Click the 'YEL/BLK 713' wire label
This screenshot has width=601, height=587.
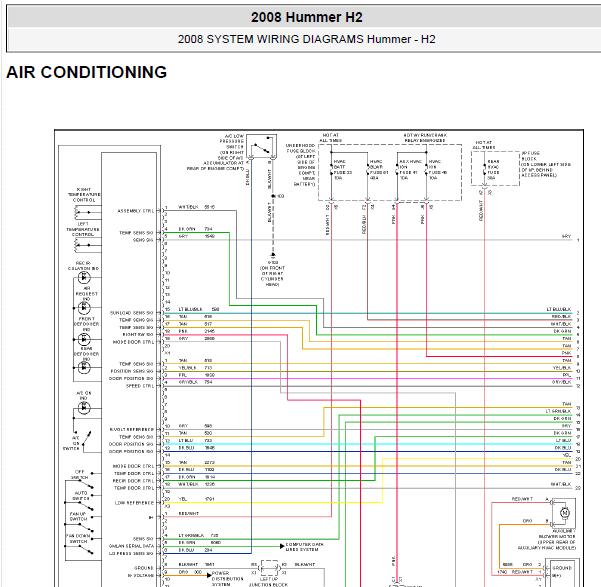(x=195, y=368)
